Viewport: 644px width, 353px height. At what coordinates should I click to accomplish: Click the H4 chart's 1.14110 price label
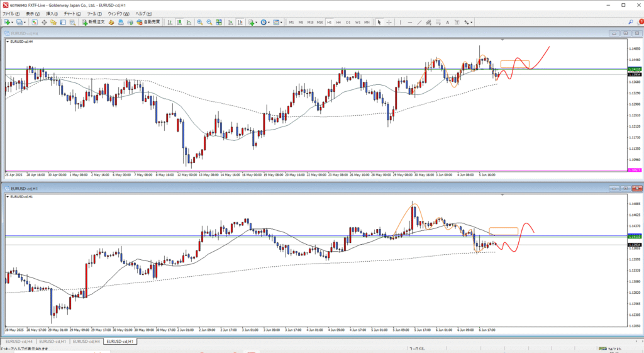[x=635, y=69]
